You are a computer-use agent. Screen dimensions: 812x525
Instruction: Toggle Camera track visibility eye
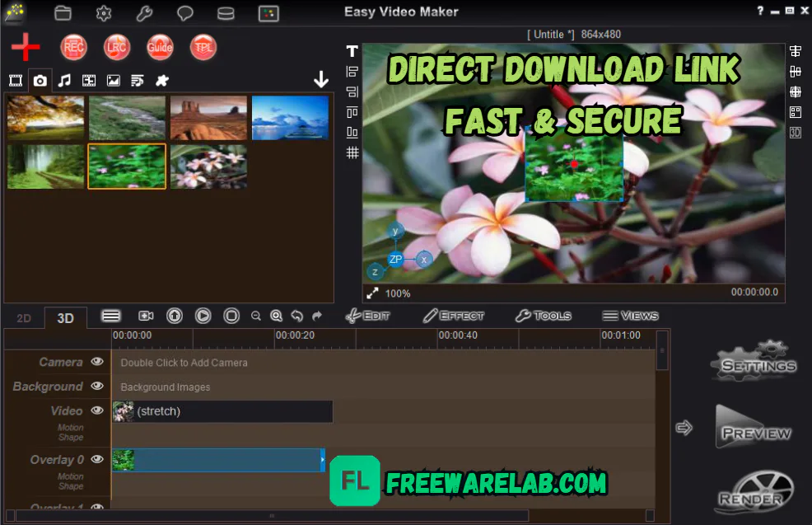(97, 361)
